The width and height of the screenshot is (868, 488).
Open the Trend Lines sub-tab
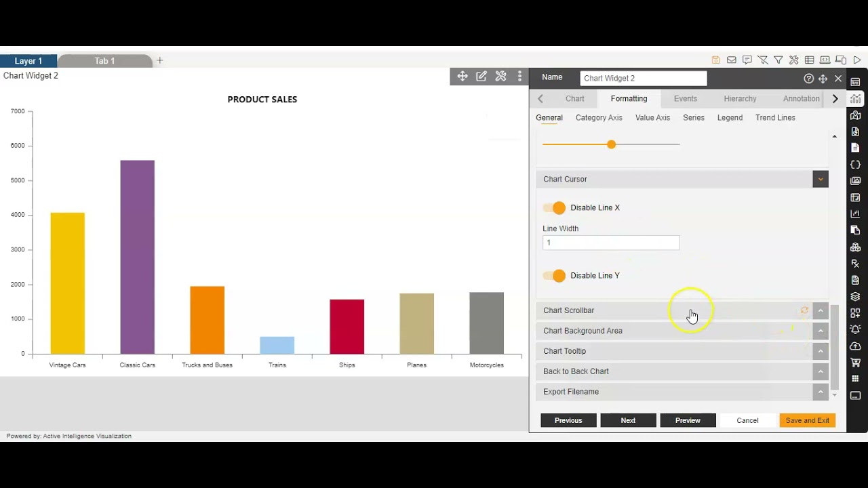point(775,118)
